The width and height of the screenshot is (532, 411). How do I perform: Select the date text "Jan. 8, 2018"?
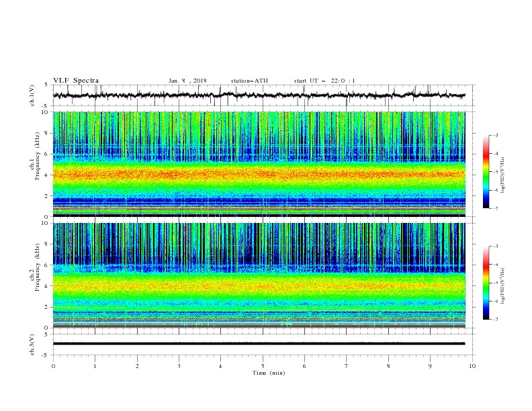[187, 81]
